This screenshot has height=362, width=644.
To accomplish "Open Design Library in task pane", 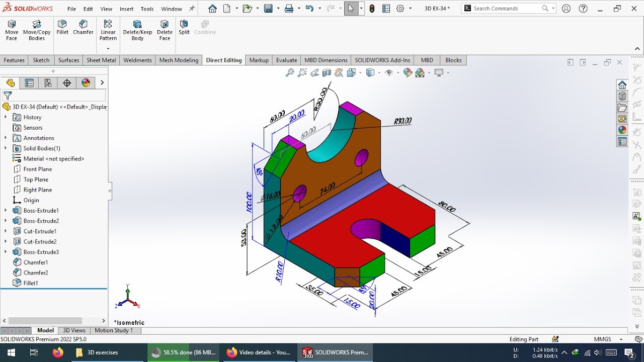I will coord(622,96).
